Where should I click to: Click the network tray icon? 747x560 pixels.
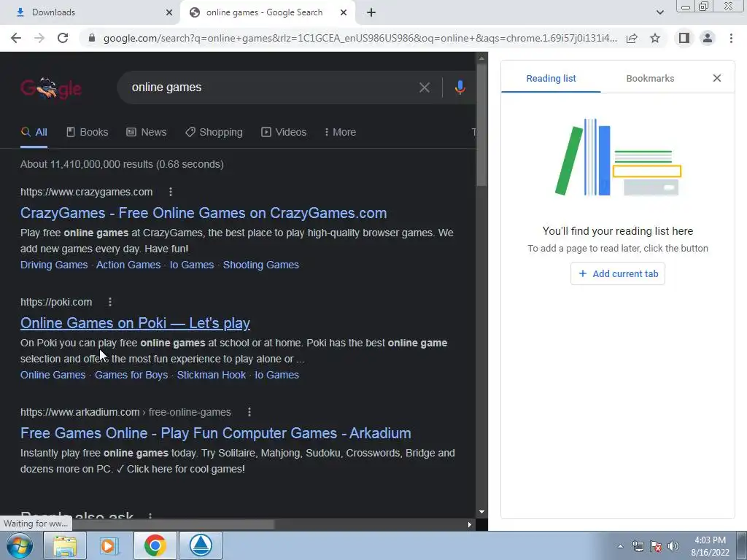[638, 547]
